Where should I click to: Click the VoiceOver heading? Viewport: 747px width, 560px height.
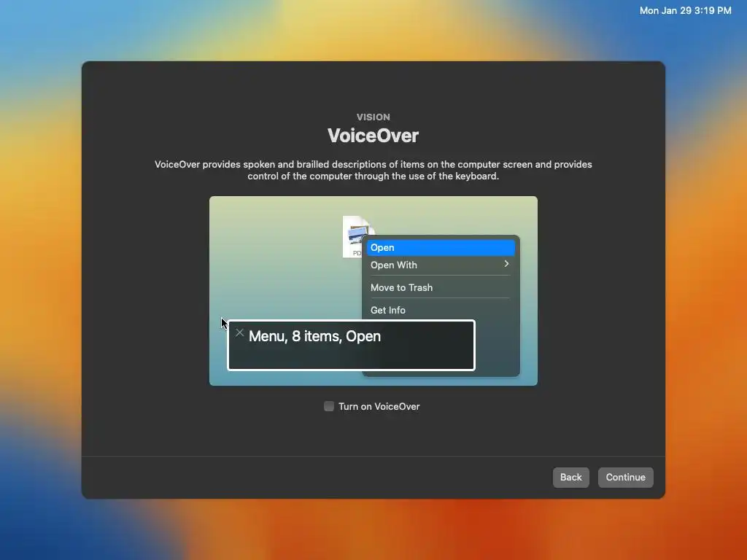pyautogui.click(x=373, y=136)
